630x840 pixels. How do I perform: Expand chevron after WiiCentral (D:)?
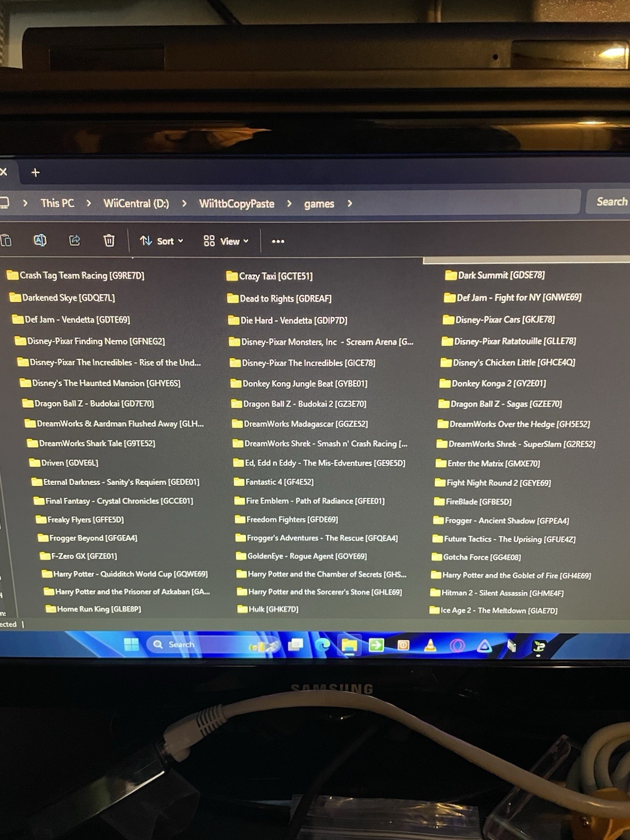click(x=184, y=203)
